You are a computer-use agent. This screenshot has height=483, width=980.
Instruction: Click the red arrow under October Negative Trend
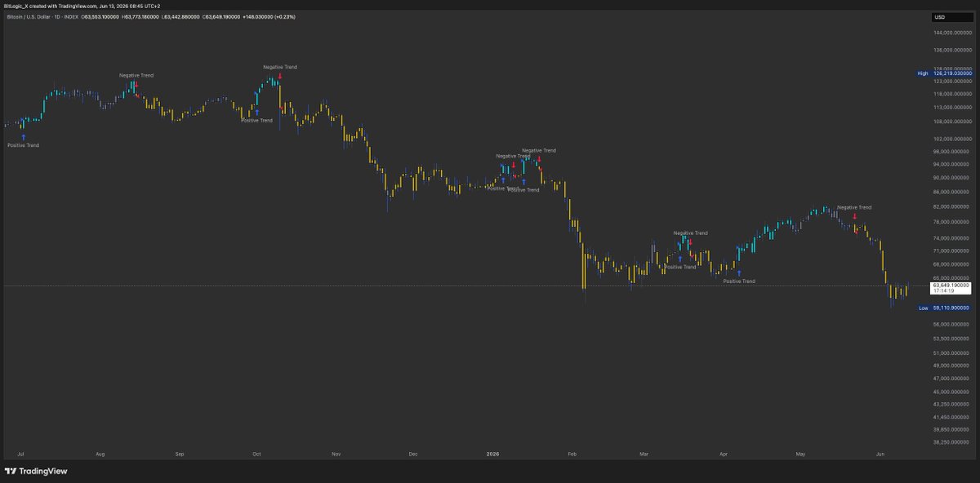point(279,75)
